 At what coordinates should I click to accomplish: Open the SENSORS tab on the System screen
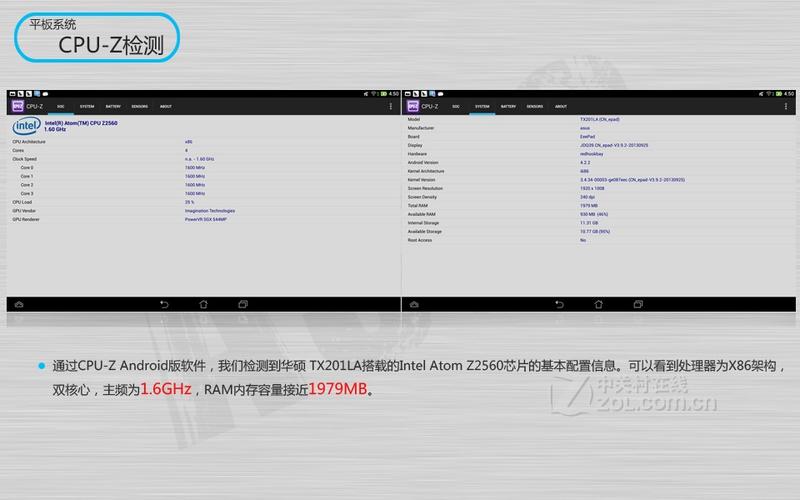pos(535,107)
